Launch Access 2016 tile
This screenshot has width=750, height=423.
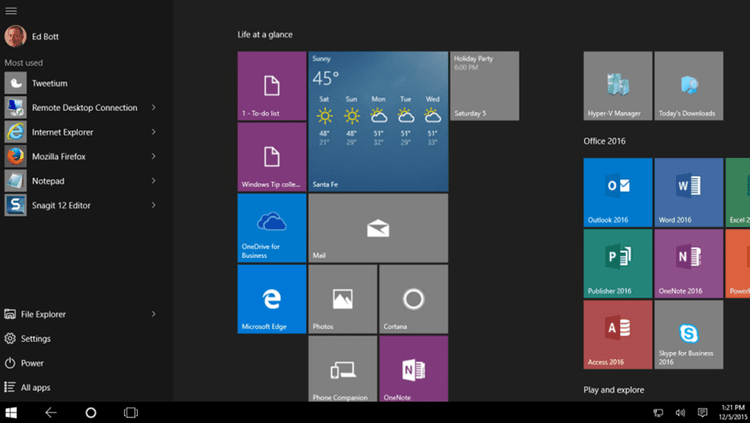coord(618,334)
